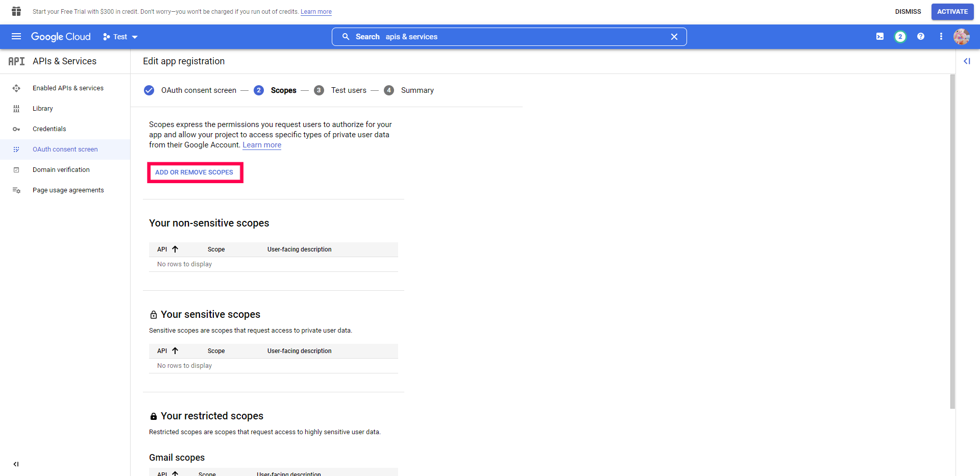Collapse the left navigation panel
The height and width of the screenshot is (476, 980).
[16, 464]
